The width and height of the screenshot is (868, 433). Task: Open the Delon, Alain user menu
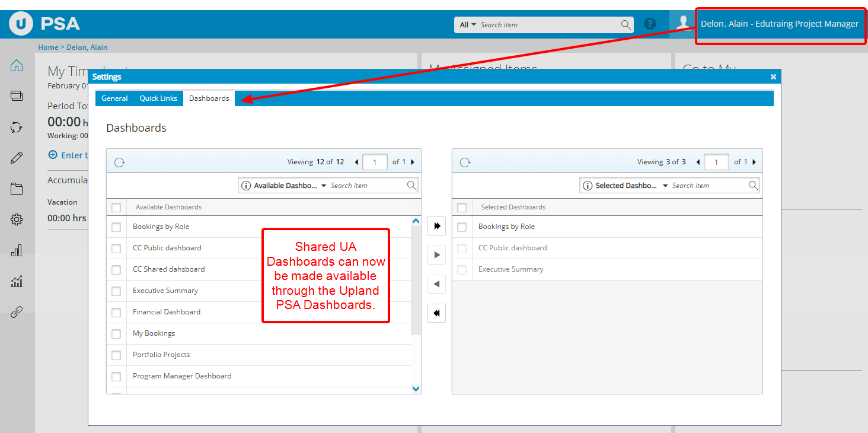[x=779, y=24]
